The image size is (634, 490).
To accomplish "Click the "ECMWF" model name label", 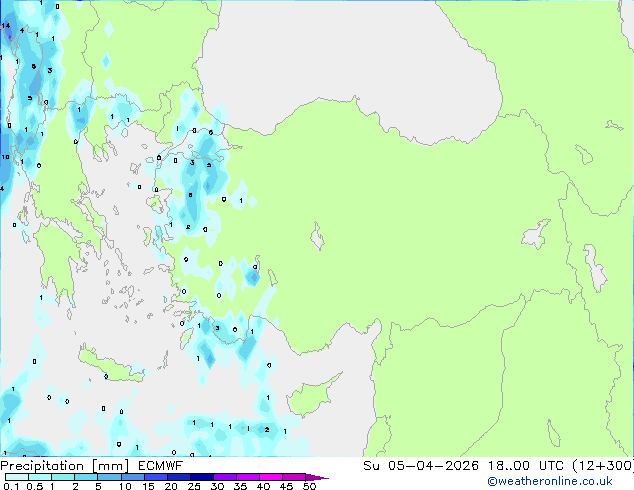I will (x=161, y=466).
